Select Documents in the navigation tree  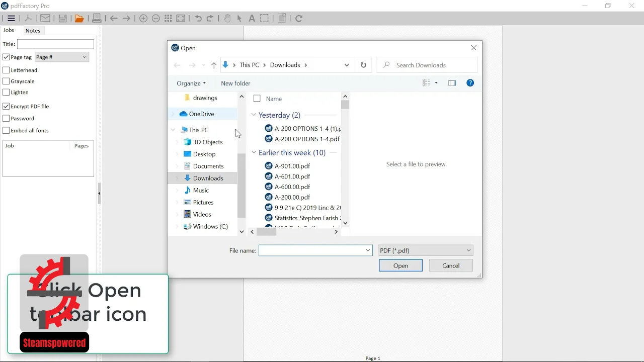tap(208, 166)
